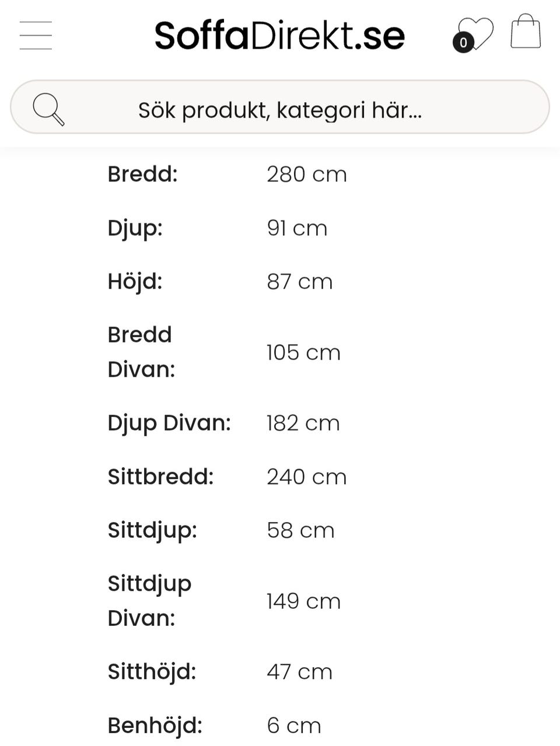Click the Djup label
This screenshot has width=560, height=746.
tap(135, 228)
